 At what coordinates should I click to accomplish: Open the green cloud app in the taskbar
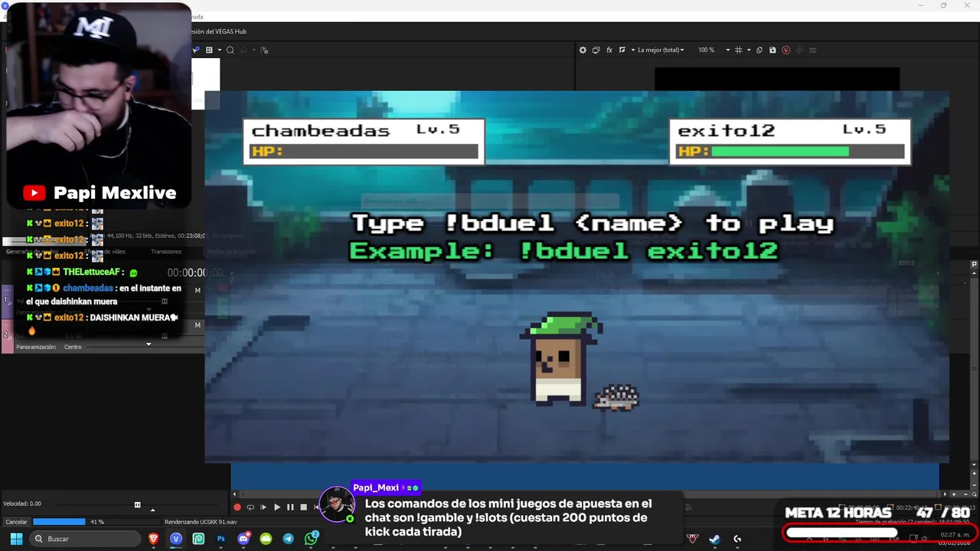pyautogui.click(x=266, y=539)
